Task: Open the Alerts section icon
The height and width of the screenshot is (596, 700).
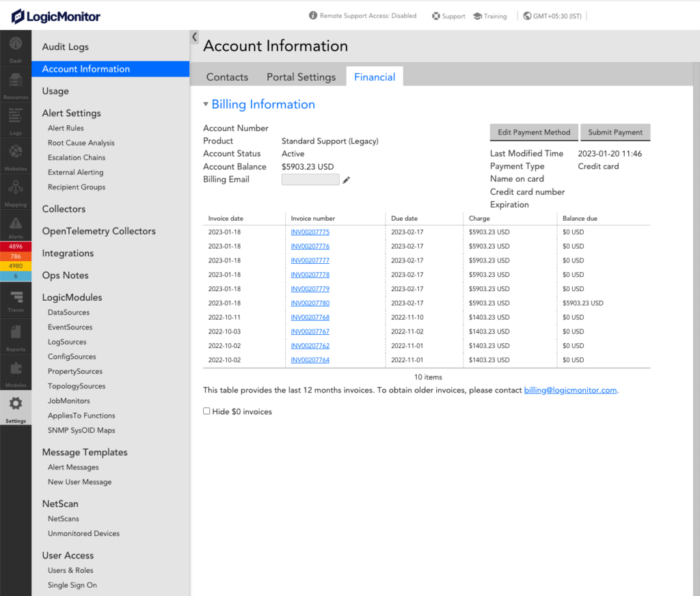Action: 16,223
